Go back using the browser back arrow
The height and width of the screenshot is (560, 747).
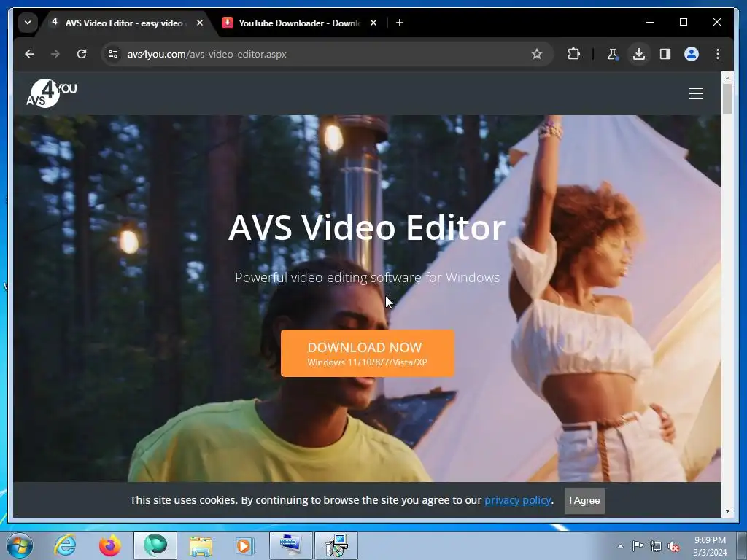coord(29,54)
